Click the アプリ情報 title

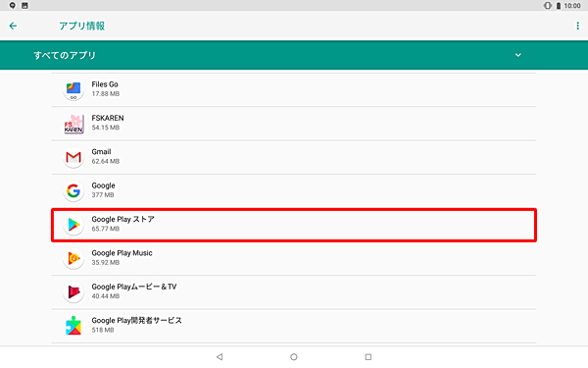81,26
